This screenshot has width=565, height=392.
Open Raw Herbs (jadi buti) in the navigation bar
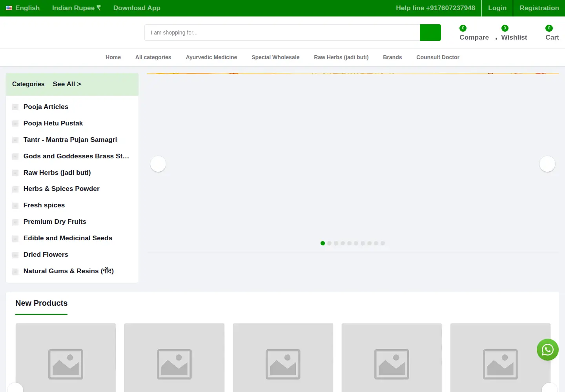pyautogui.click(x=341, y=57)
